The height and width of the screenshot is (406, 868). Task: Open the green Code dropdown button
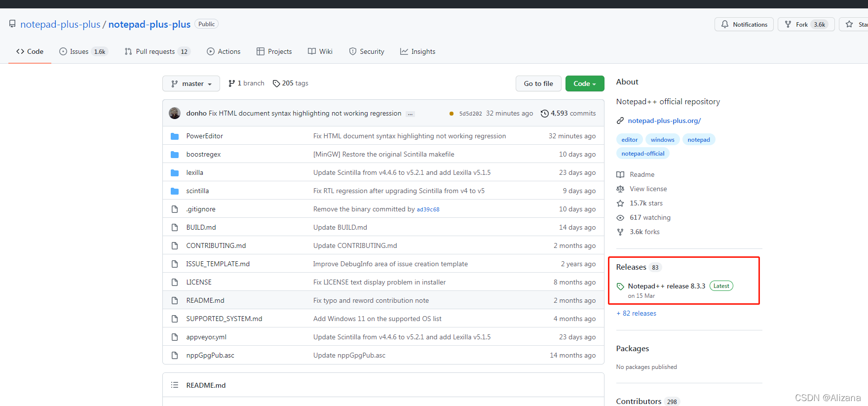click(585, 83)
